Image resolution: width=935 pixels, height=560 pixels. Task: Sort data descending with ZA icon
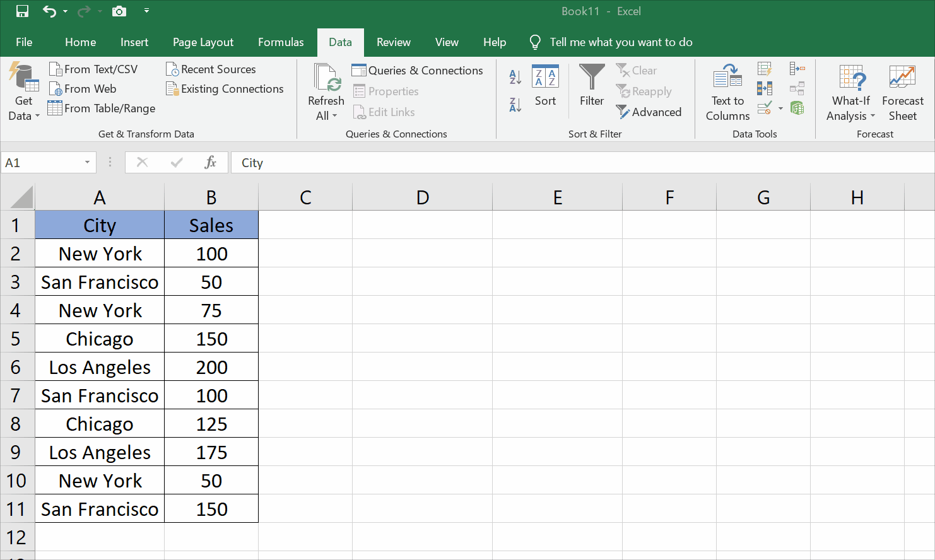tap(515, 105)
